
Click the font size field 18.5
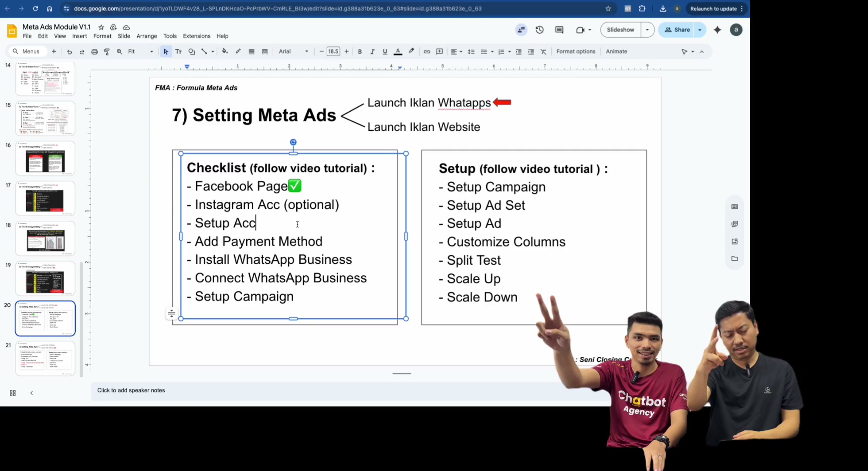(333, 51)
